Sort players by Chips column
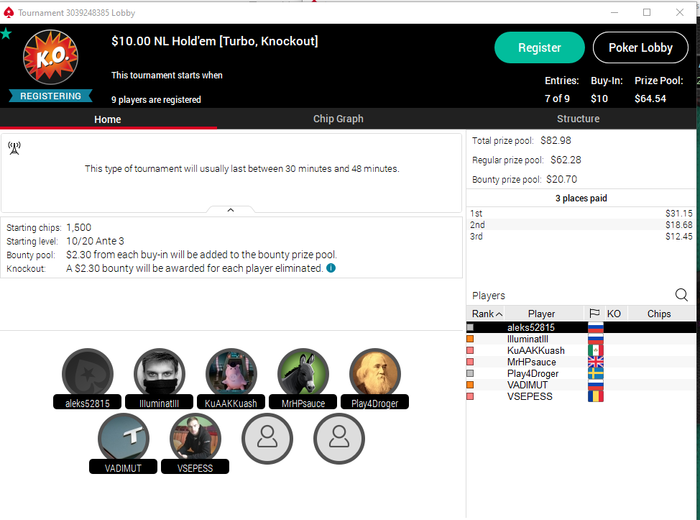Image resolution: width=700 pixels, height=520 pixels. [659, 314]
